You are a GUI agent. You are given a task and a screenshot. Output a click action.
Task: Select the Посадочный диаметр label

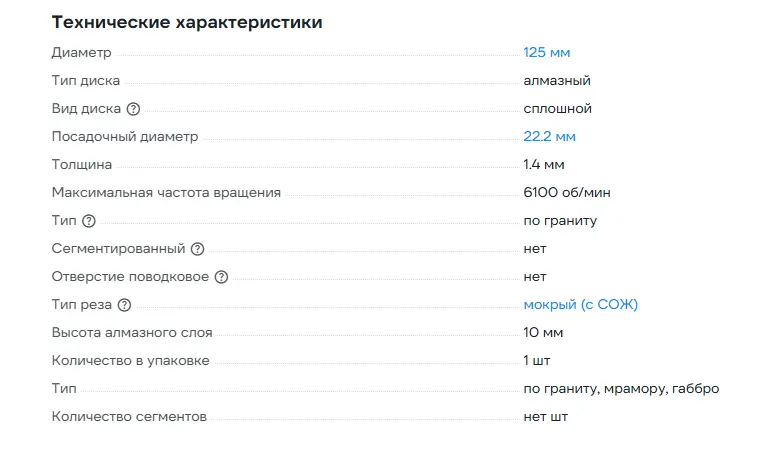(x=125, y=137)
